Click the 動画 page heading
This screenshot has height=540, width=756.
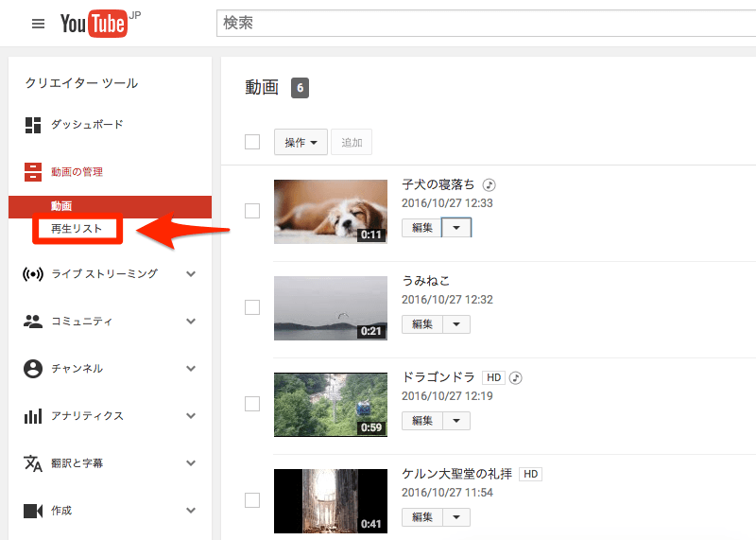tap(262, 88)
